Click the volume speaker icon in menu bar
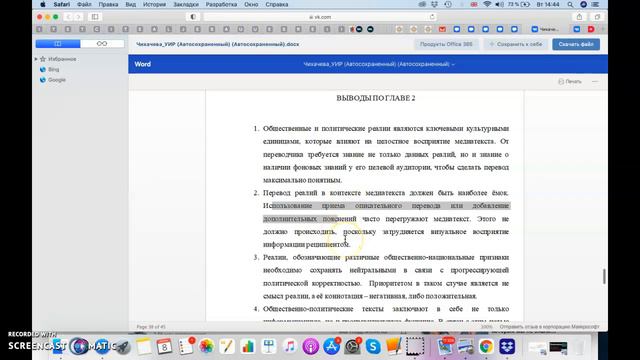Screen dimensions: 640x360 499,4
